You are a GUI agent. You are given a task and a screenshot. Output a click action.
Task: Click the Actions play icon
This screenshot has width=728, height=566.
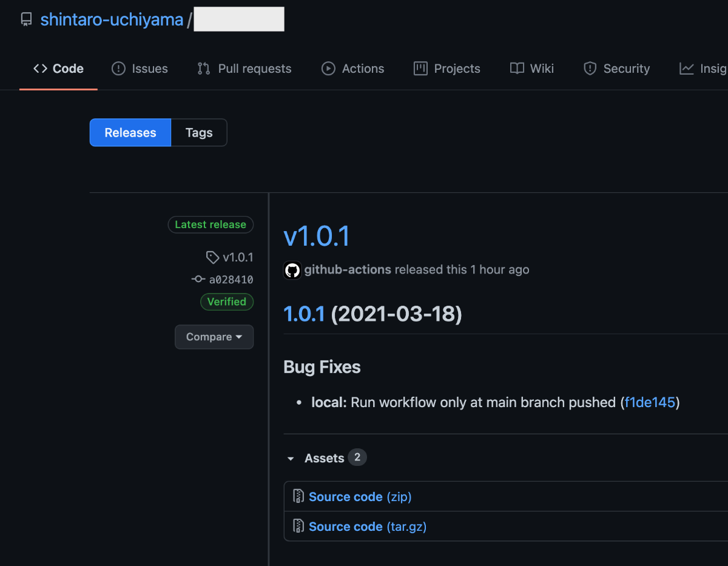[328, 69]
